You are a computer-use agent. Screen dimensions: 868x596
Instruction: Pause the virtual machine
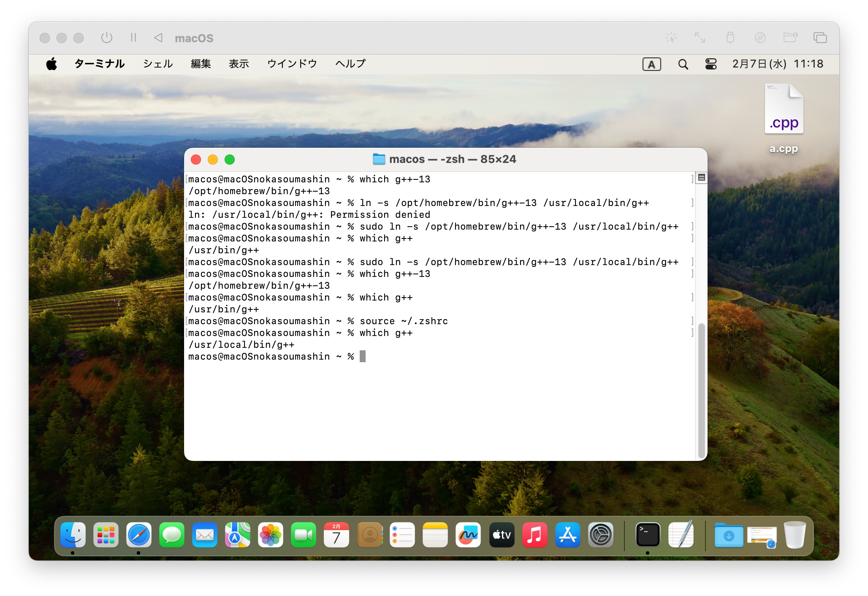click(133, 38)
